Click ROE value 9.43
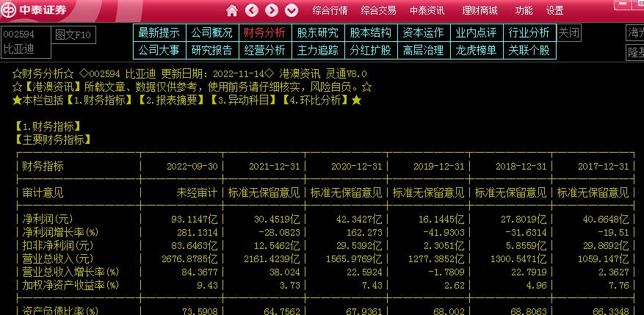 (207, 285)
